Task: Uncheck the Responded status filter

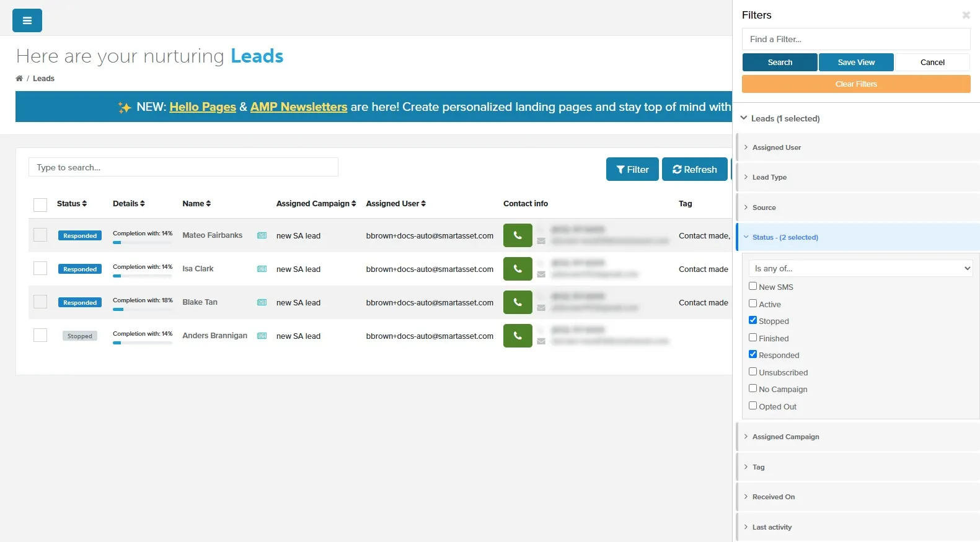Action: (753, 354)
